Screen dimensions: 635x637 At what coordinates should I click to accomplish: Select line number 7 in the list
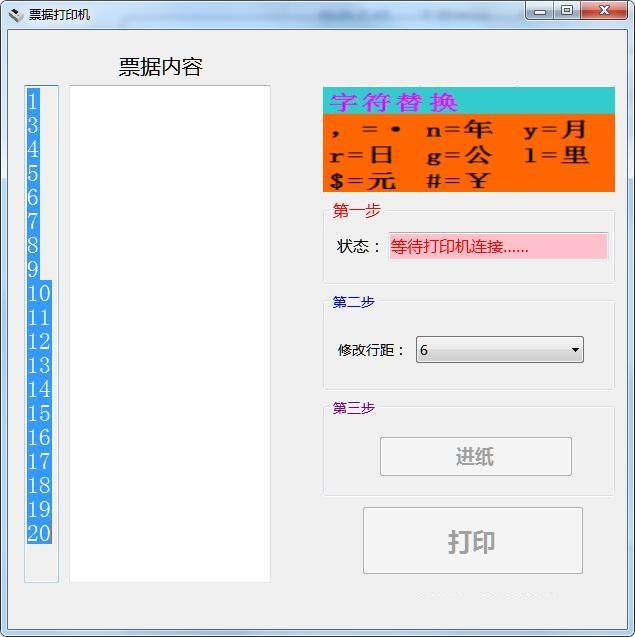33,221
